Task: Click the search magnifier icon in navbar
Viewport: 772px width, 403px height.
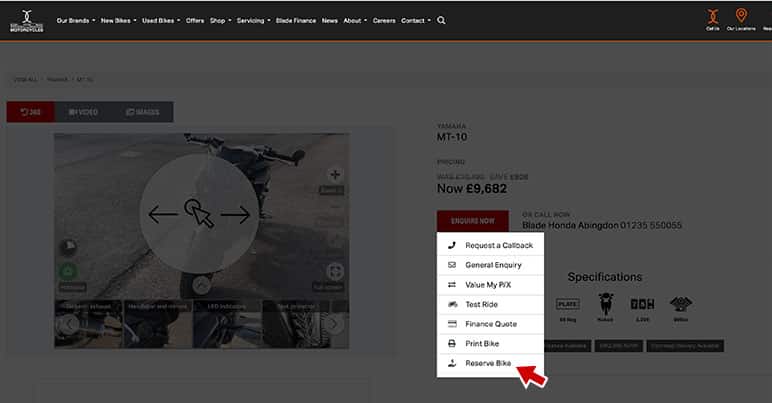Action: [441, 20]
